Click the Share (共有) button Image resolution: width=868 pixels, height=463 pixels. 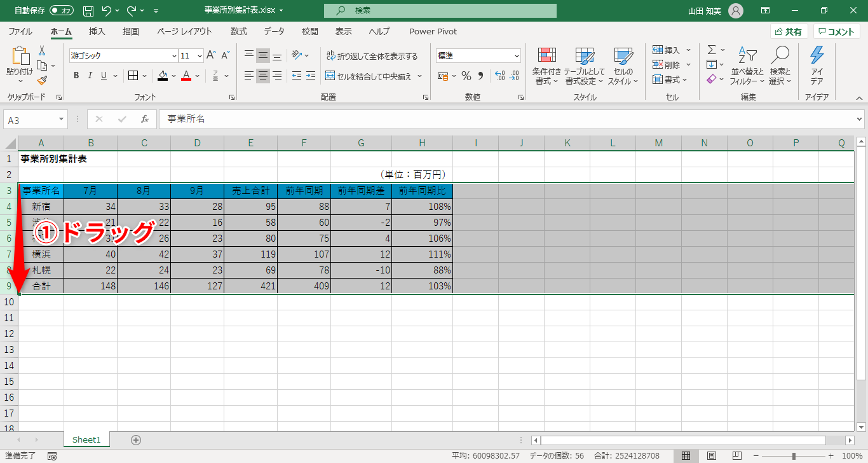789,31
